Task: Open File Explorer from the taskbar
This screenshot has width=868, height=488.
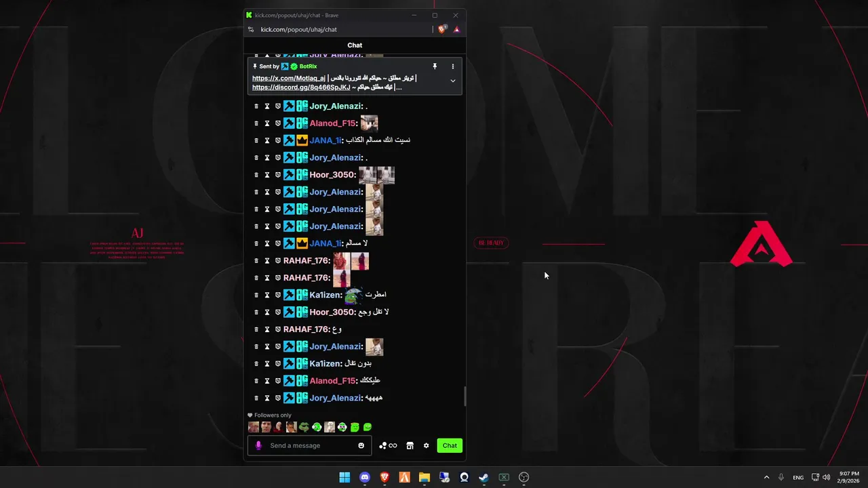Action: tap(424, 477)
